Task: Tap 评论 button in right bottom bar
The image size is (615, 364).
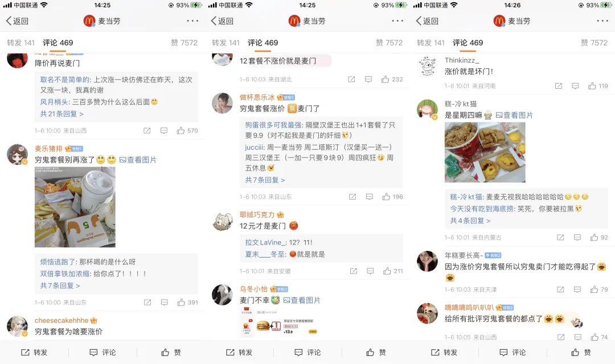Action: pos(512,352)
